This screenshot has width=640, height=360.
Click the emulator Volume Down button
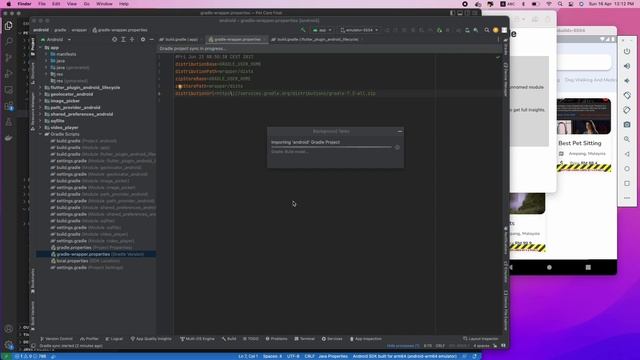pos(627,81)
